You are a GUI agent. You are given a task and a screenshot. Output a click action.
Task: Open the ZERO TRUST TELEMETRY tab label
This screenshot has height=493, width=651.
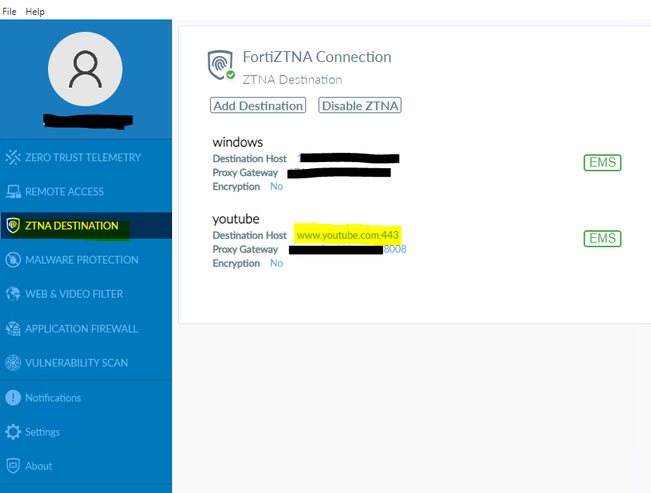[x=83, y=157]
